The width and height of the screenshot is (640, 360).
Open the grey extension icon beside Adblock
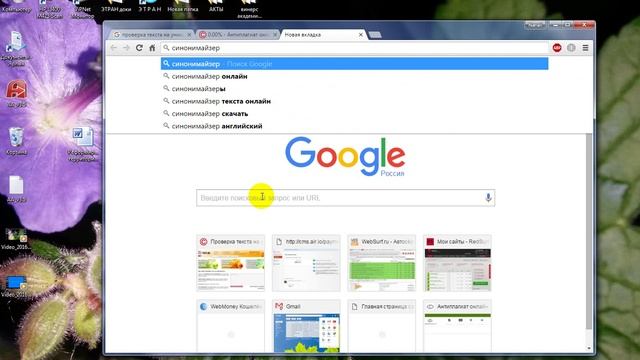coord(571,48)
